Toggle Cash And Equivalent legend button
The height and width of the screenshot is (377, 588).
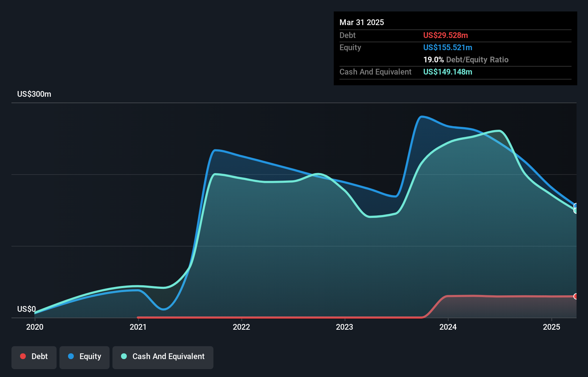[163, 357]
